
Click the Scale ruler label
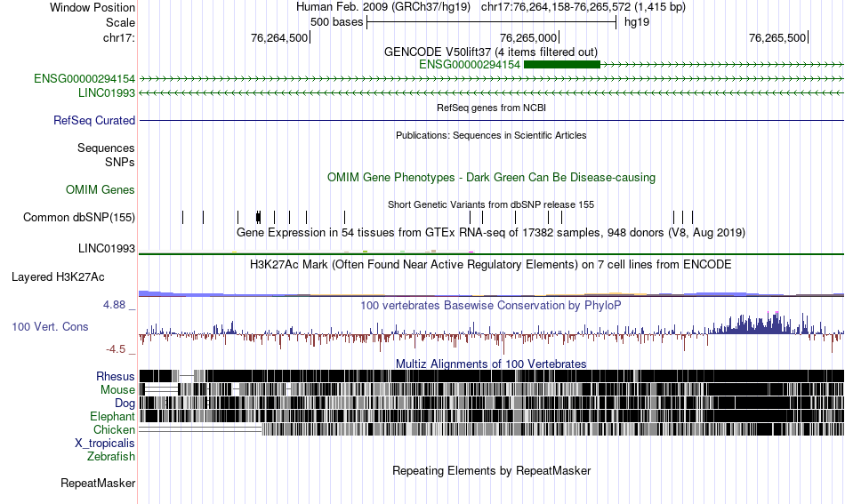pyautogui.click(x=120, y=22)
